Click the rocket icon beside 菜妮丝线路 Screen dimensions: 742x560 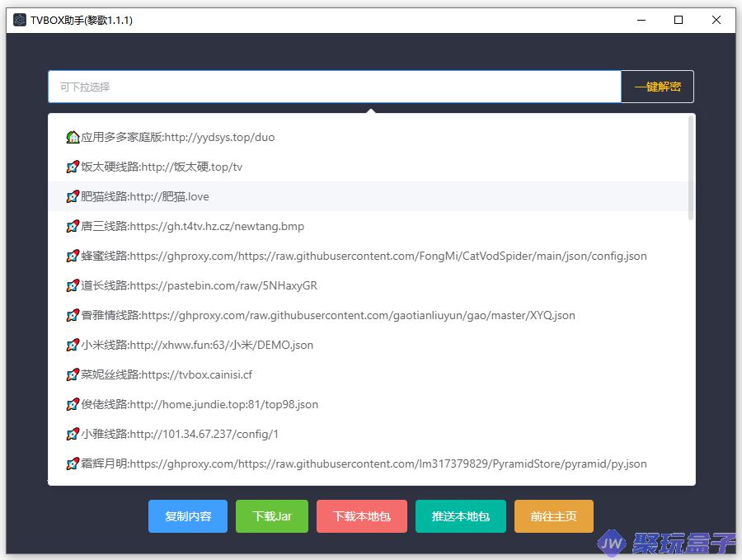[73, 375]
